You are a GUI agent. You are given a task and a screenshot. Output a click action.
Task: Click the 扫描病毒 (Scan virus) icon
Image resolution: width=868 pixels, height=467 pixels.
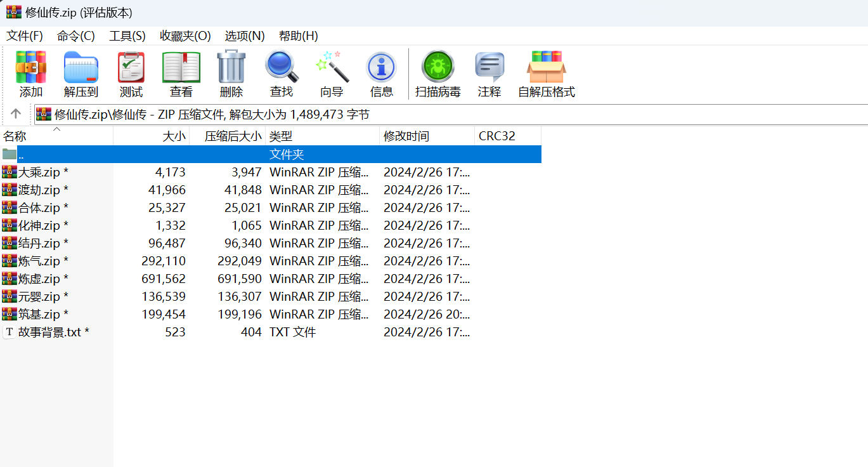click(438, 67)
